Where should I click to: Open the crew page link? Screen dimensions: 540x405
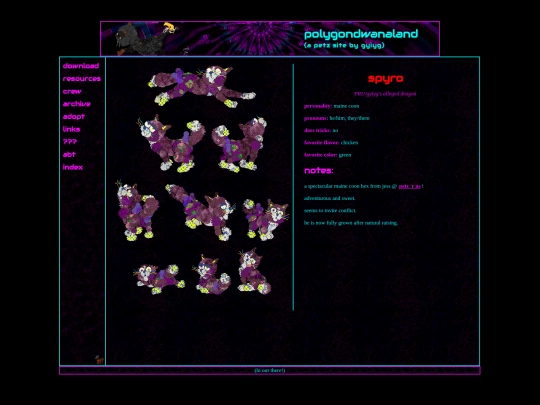(x=72, y=91)
